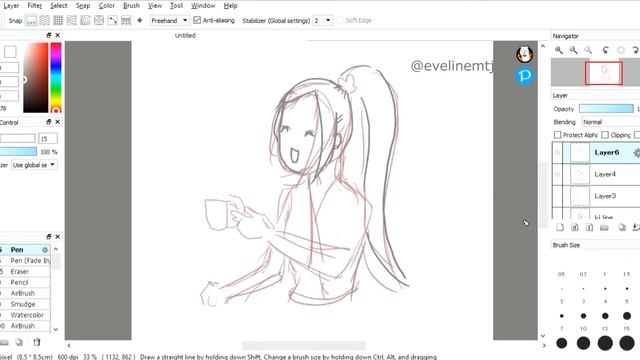
Task: Hide Layer4 visibility
Action: tap(557, 174)
